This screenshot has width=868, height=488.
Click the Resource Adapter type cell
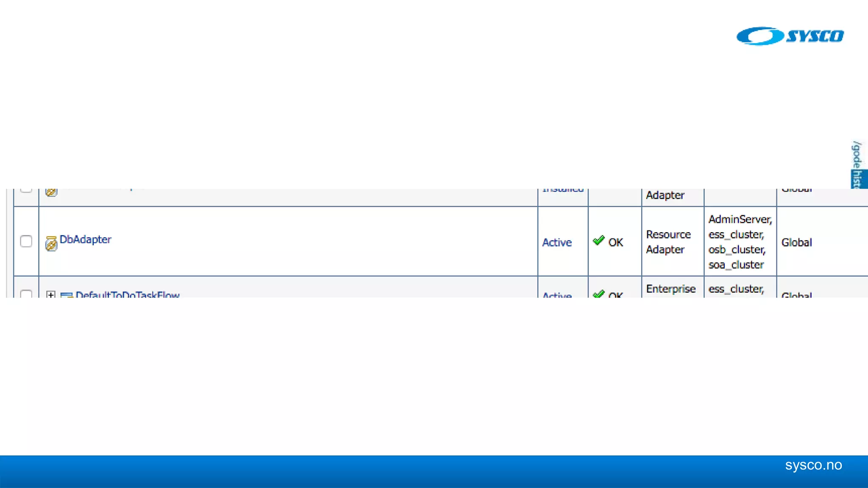pyautogui.click(x=668, y=242)
